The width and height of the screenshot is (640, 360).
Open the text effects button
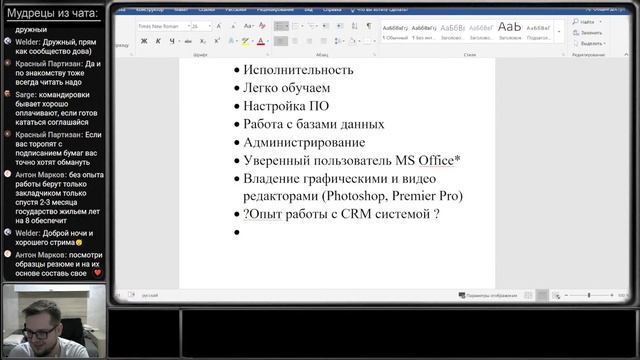coord(231,41)
